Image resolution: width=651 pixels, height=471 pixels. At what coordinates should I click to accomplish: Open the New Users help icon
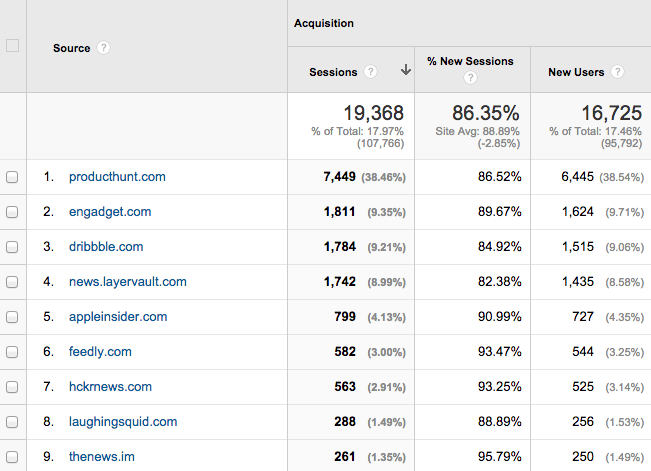[x=617, y=72]
